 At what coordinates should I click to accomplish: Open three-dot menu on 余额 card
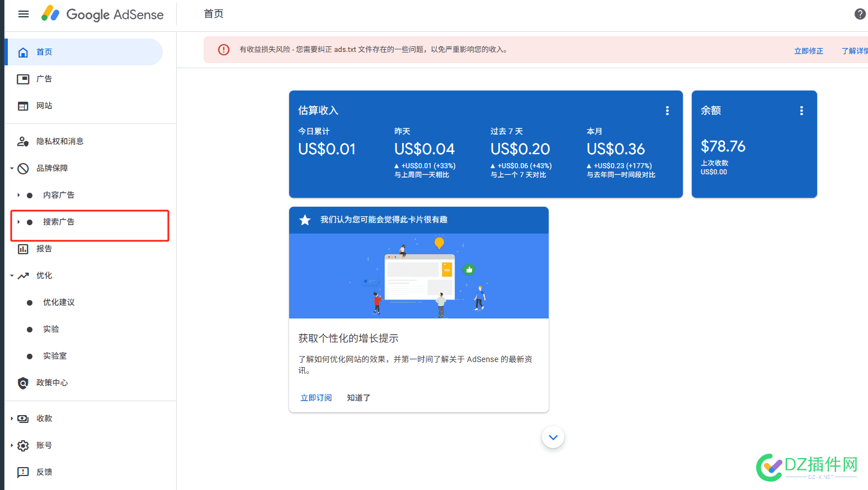[x=801, y=111]
